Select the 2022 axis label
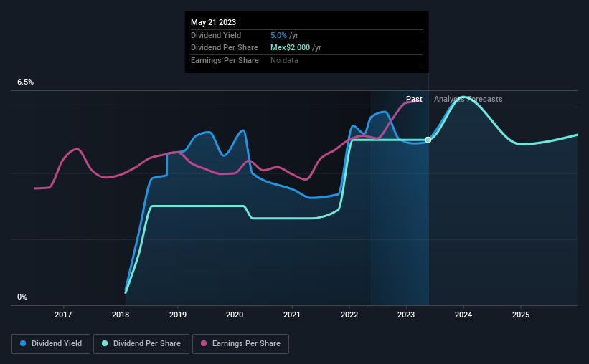This screenshot has width=589, height=364. coord(349,315)
